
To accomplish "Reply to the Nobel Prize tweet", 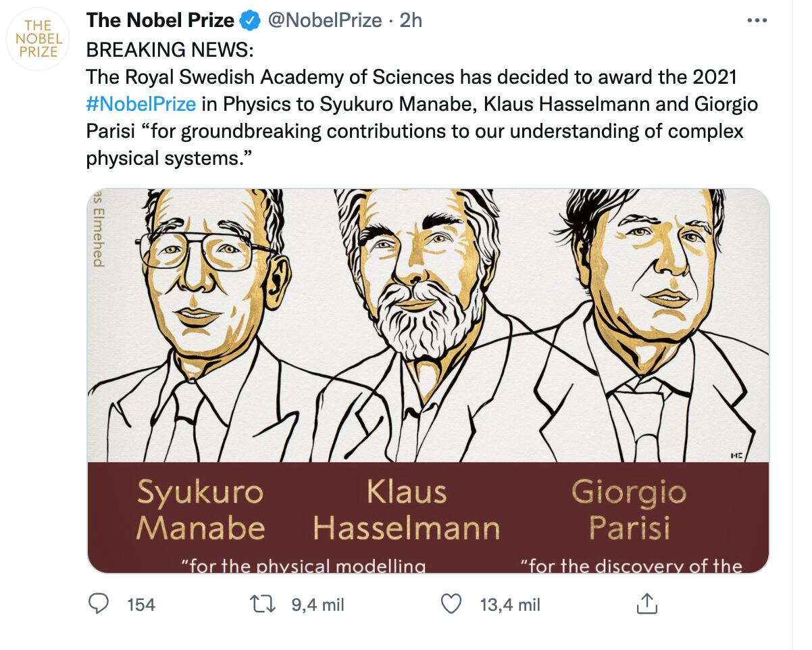I will [x=99, y=605].
